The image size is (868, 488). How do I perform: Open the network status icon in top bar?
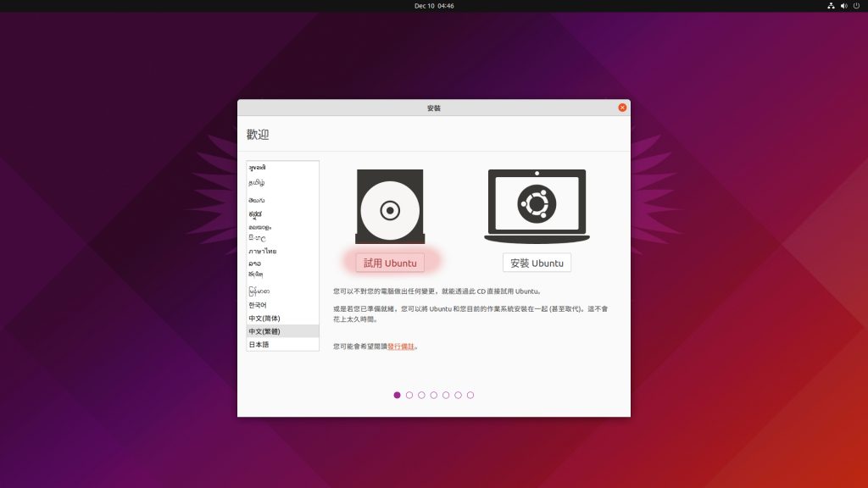point(831,6)
